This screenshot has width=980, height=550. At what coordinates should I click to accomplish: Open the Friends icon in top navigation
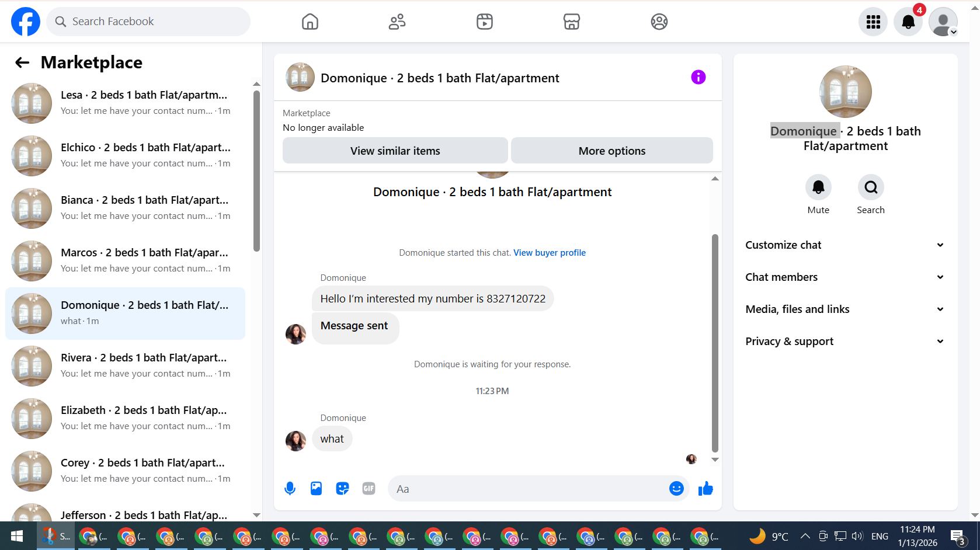(397, 22)
